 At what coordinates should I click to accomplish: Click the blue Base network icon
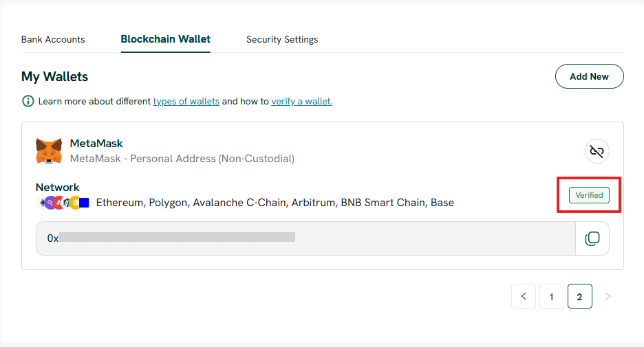coord(84,203)
